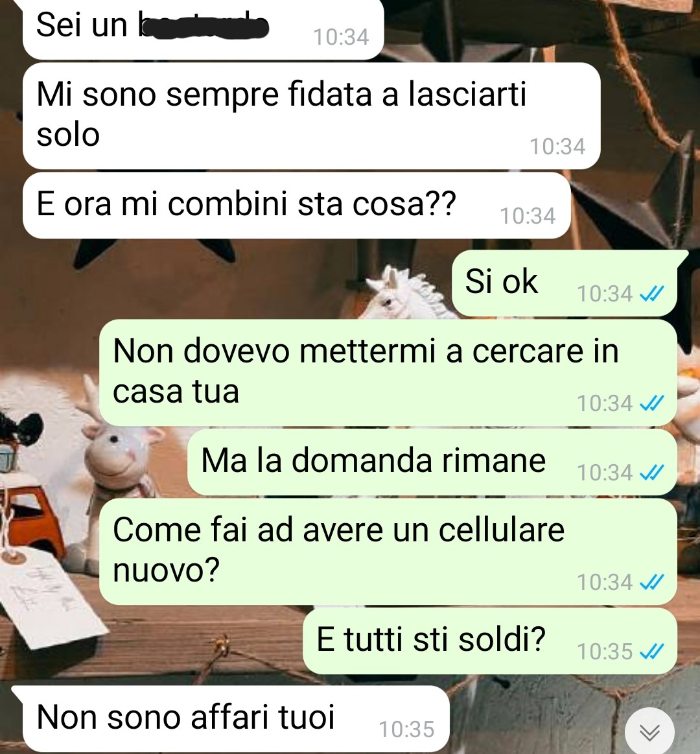Select the 'Non dovevo mettermi a cercare' message
This screenshot has height=754, width=700.
tap(388, 373)
